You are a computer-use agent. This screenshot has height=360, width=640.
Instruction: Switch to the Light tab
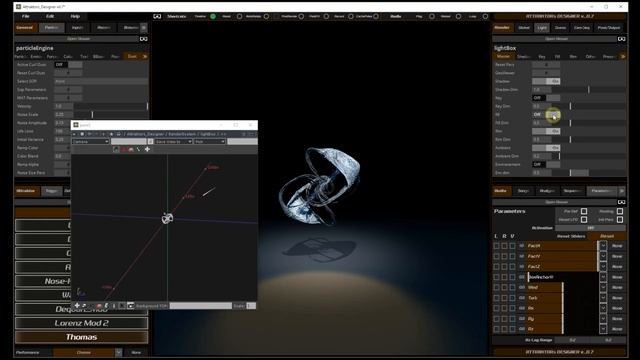point(542,27)
